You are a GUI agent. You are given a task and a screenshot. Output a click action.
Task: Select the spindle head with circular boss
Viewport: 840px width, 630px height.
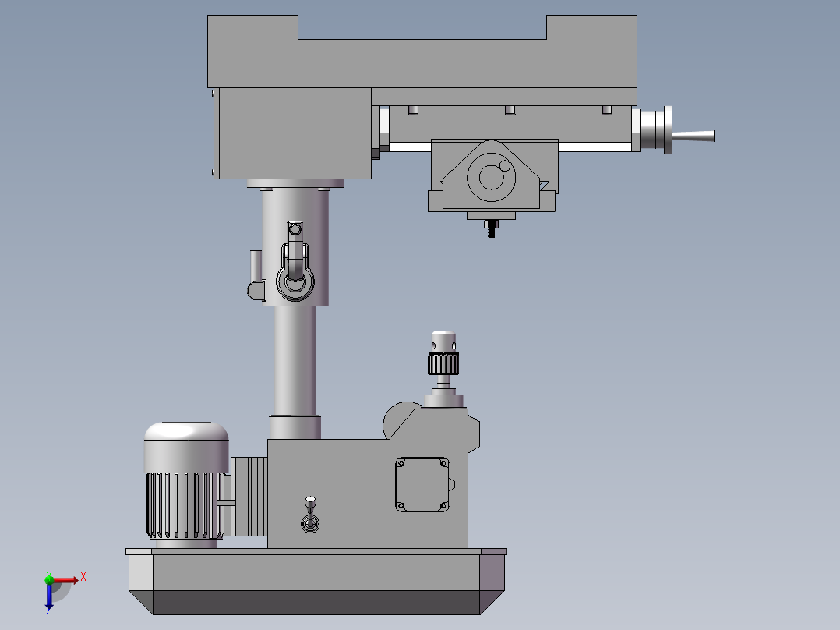pyautogui.click(x=492, y=175)
